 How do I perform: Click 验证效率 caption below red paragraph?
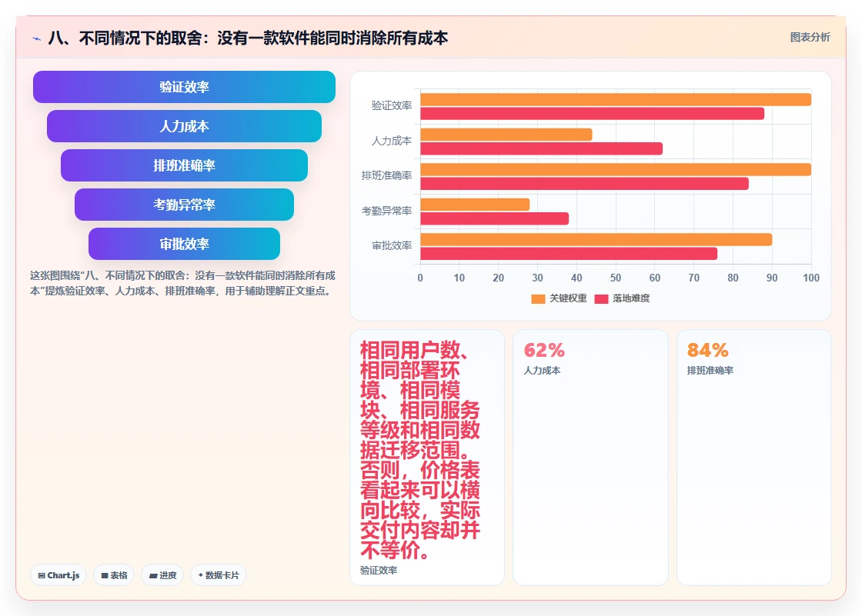[379, 571]
